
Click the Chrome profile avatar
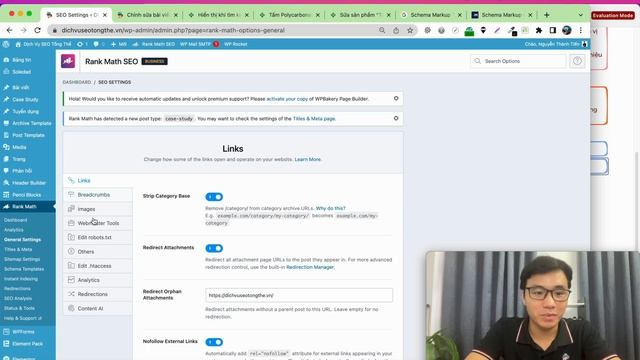click(x=567, y=30)
